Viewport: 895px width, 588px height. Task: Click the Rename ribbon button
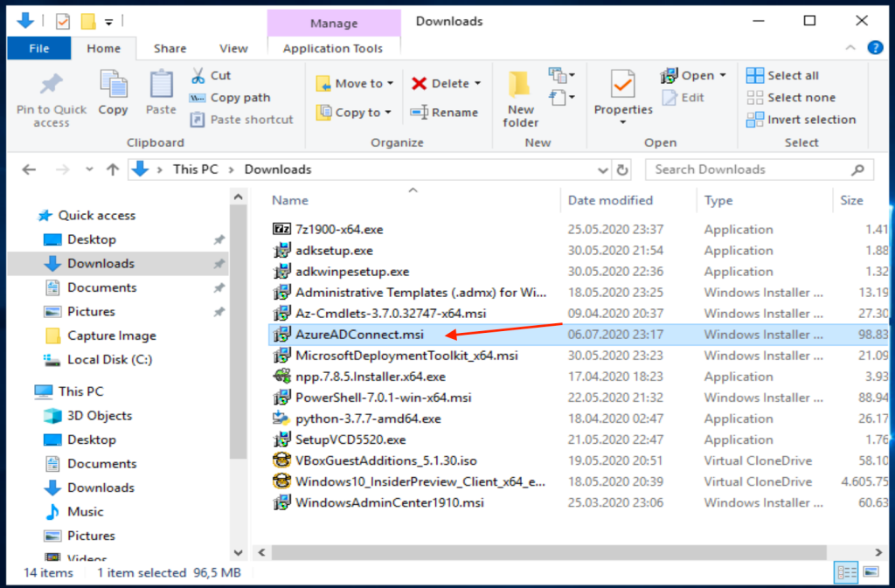[444, 113]
